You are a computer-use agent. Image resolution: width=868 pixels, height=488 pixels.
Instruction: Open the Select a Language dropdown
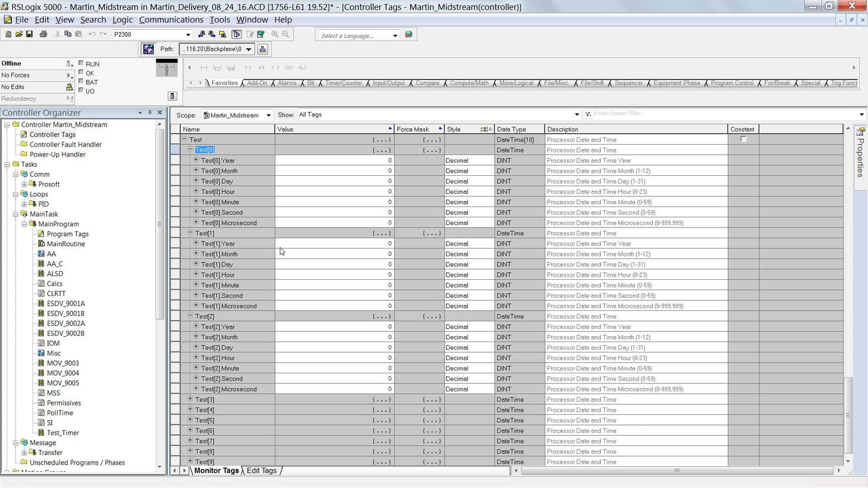coord(395,35)
